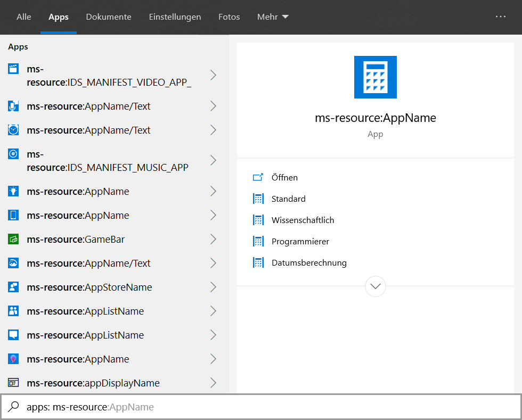Select ms-resource:appDisplayName result text
The image size is (522, 420).
[93, 383]
